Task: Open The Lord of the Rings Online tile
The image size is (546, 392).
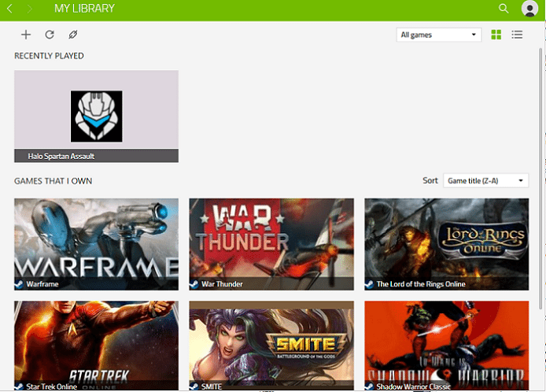Action: click(x=446, y=244)
